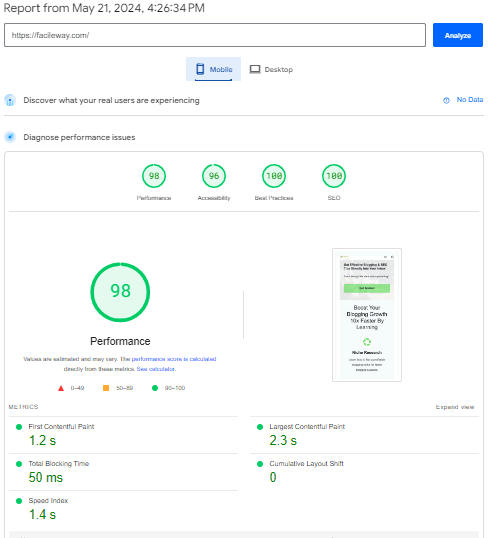Click the red triangle 0–49 legend icon
The width and height of the screenshot is (489, 538).
point(61,388)
